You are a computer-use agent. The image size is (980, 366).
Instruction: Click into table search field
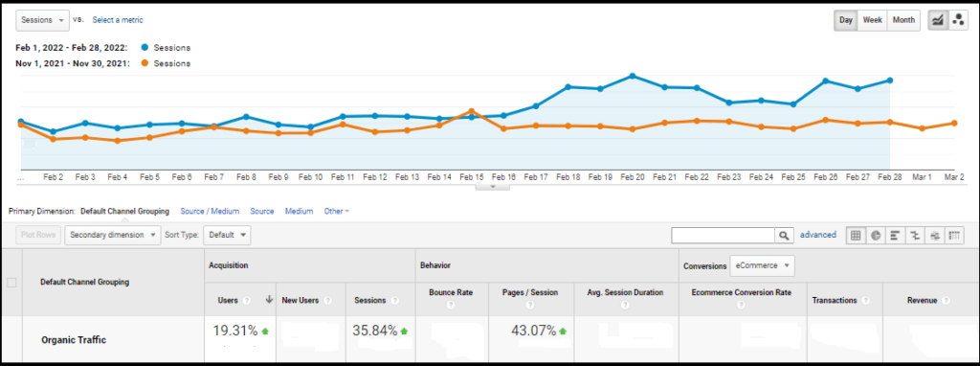tap(724, 236)
